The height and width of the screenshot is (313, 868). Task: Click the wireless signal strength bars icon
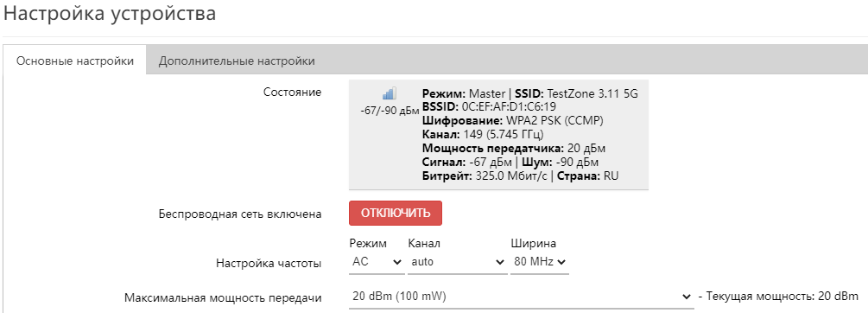[390, 93]
